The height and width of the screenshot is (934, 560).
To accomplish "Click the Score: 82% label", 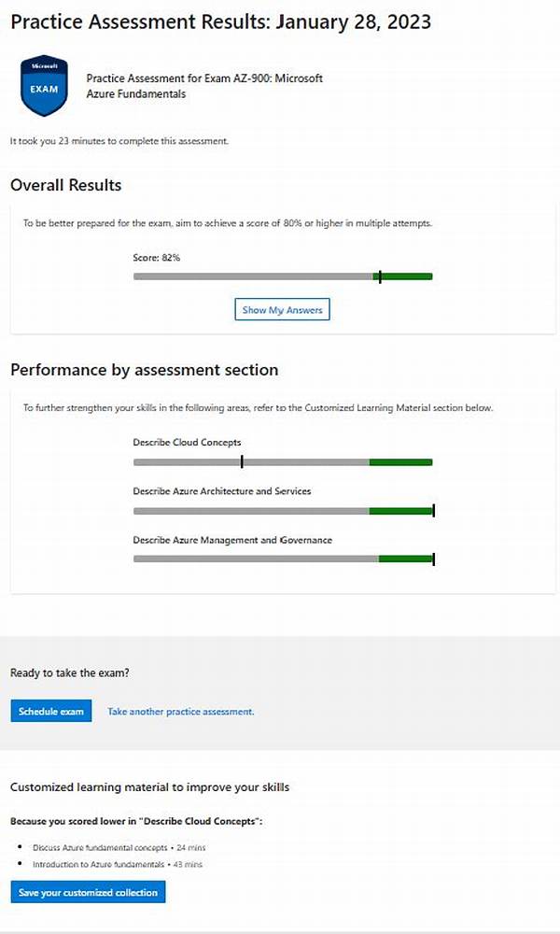I will coord(157,257).
